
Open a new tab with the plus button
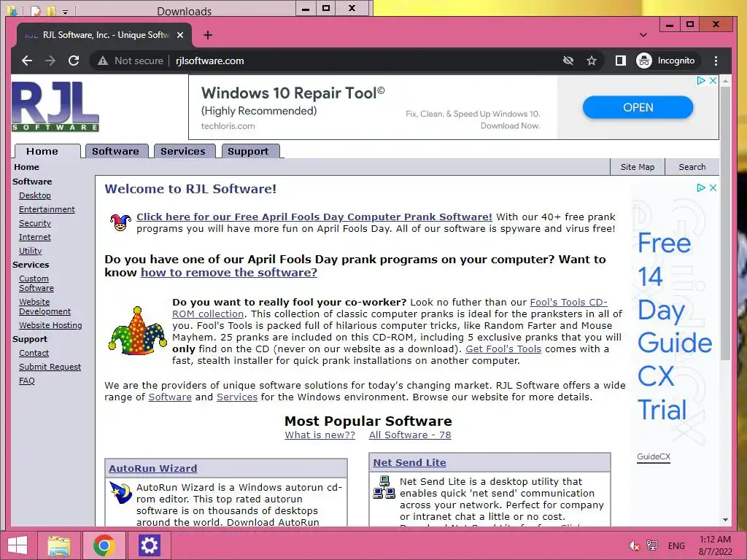click(208, 35)
